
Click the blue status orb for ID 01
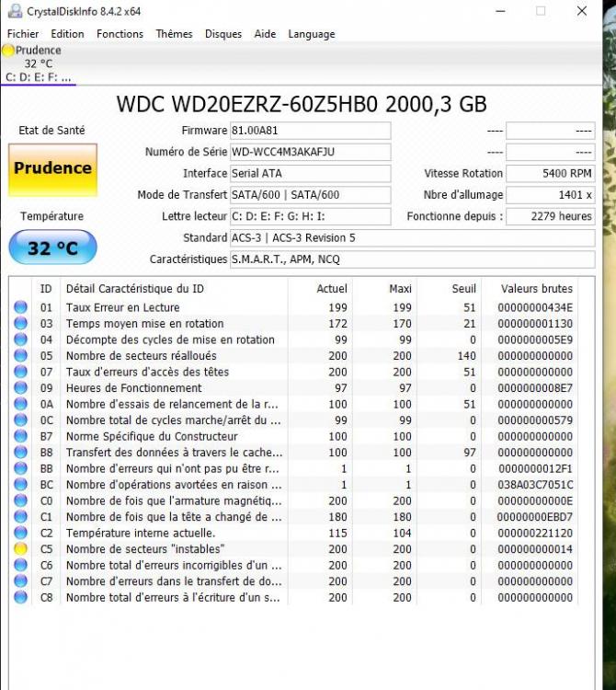click(x=20, y=307)
